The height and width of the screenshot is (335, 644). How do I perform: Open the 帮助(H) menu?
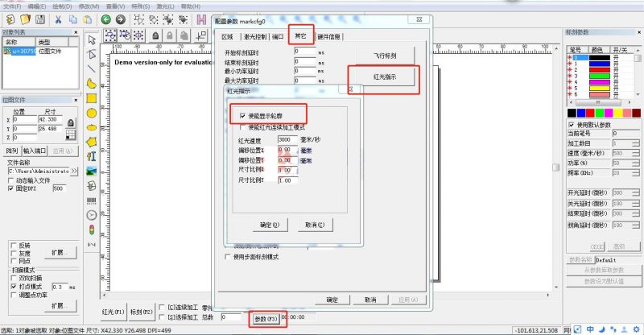click(x=191, y=6)
